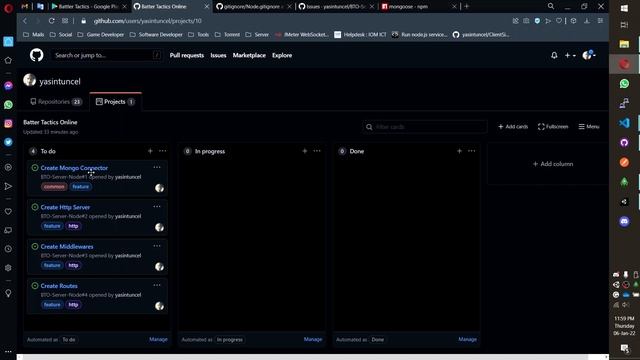Viewport: 640px width, 360px height.
Task: Reload the current page
Action: (x=51, y=21)
